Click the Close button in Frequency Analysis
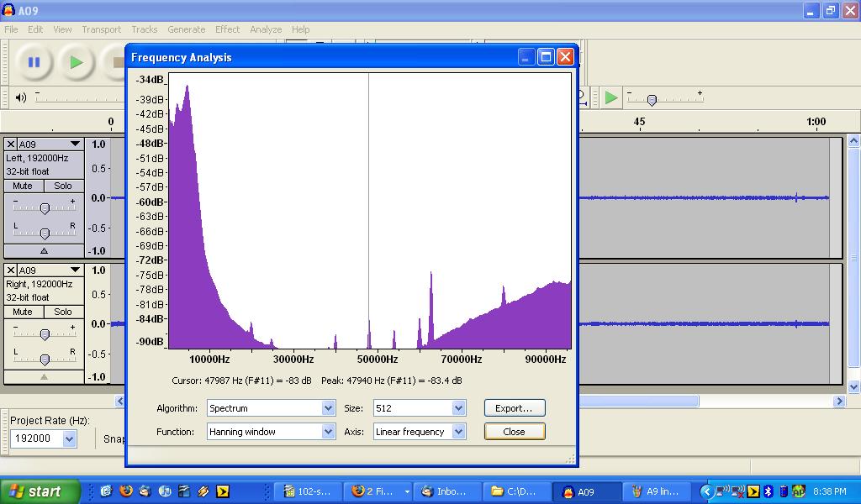861x504 pixels. tap(514, 432)
